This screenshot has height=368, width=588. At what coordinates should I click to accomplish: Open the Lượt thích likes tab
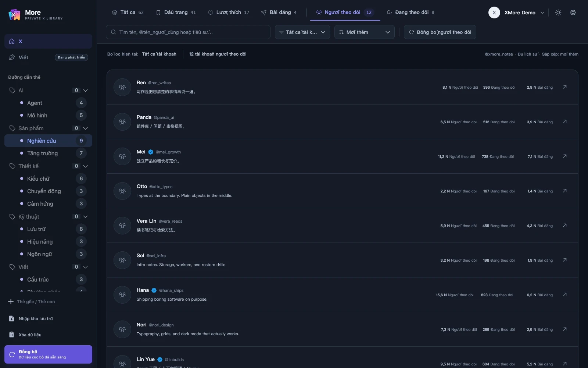229,13
